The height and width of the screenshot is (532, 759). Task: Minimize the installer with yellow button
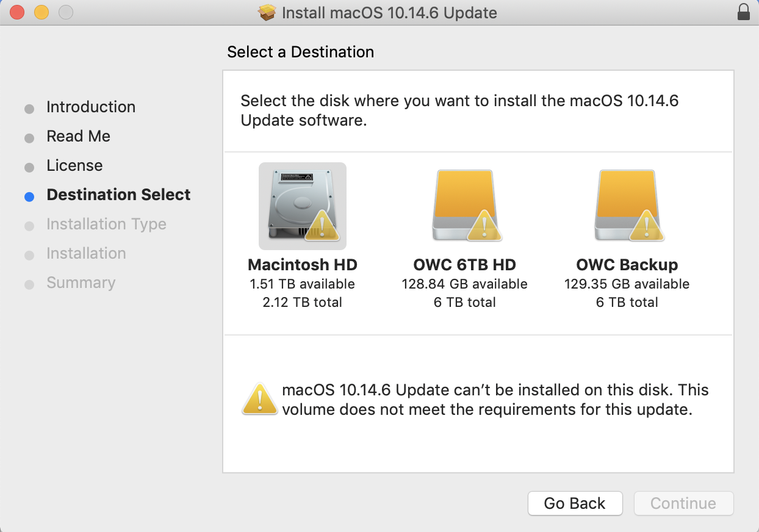pyautogui.click(x=41, y=12)
